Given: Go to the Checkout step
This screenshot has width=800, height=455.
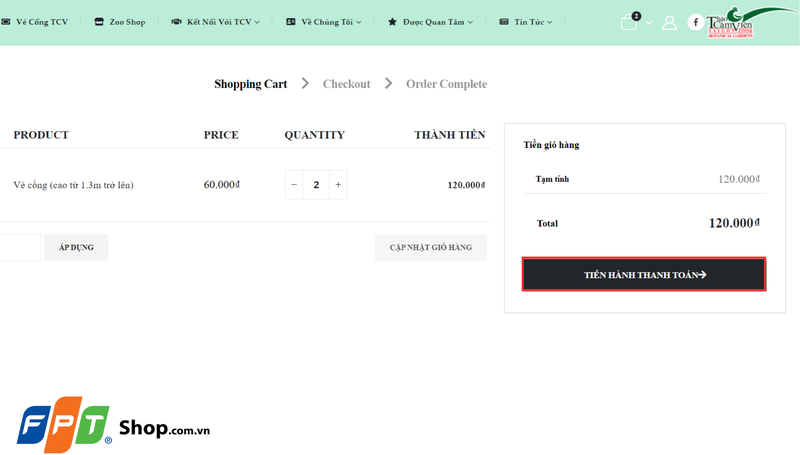Looking at the screenshot, I should [x=346, y=84].
